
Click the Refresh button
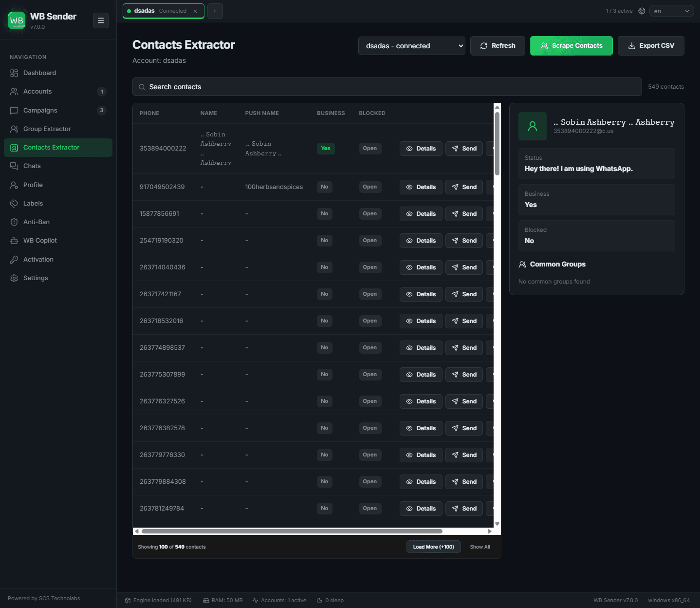coord(497,46)
